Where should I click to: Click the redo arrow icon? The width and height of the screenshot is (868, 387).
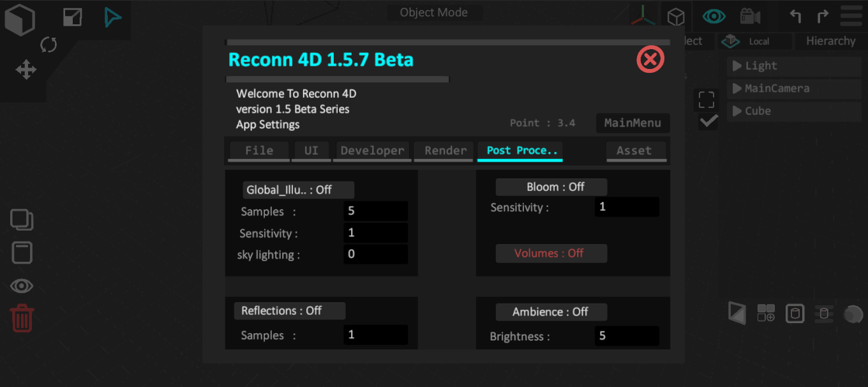point(823,16)
